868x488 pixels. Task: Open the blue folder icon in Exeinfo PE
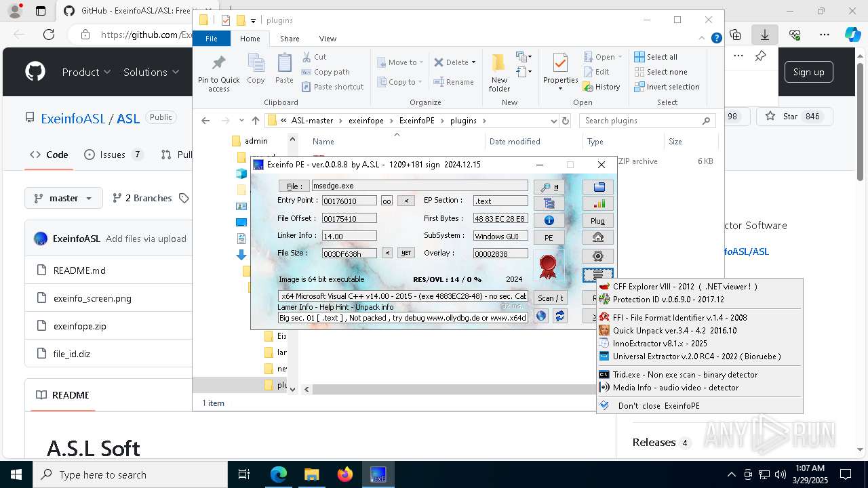click(x=598, y=187)
